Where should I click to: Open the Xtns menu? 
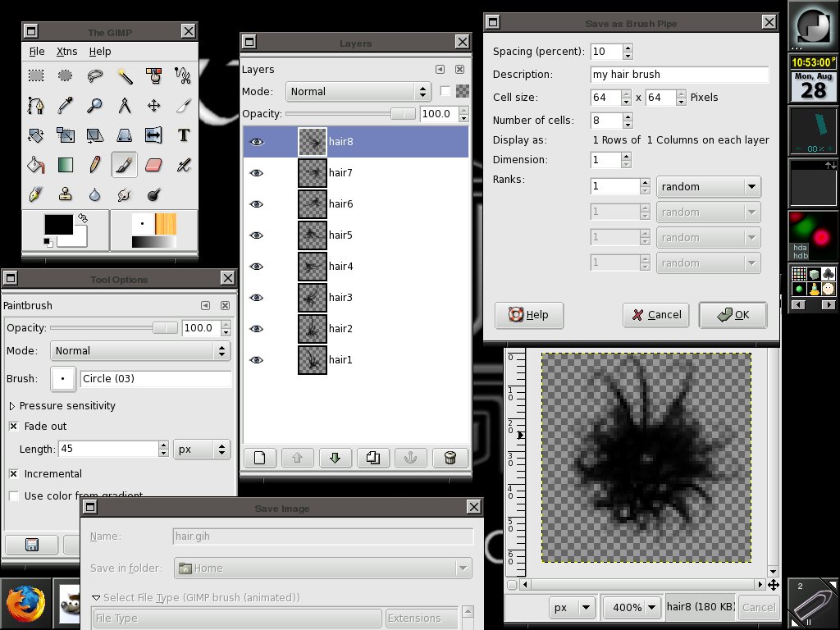tap(67, 52)
